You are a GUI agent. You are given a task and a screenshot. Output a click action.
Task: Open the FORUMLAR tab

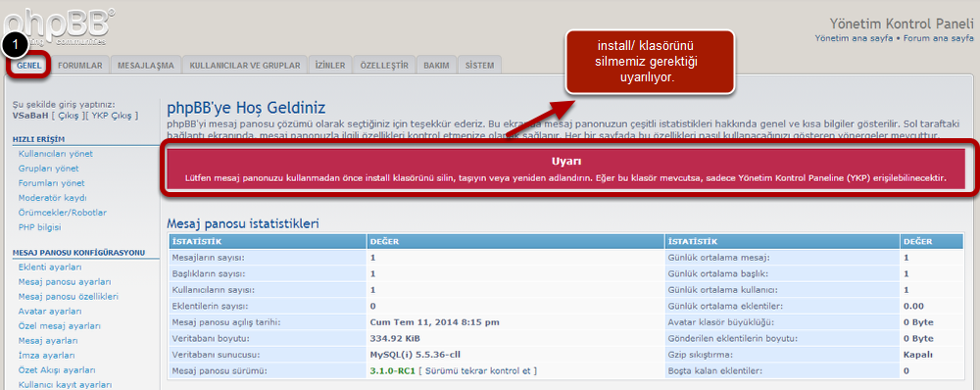pos(80,65)
